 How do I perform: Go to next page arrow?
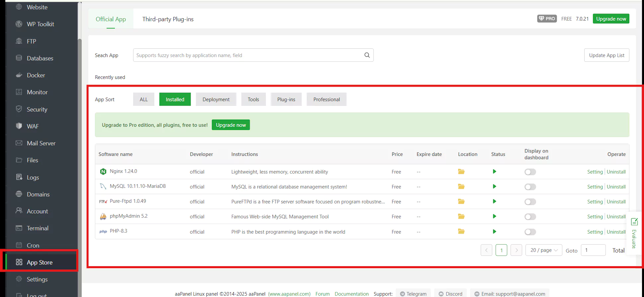516,250
